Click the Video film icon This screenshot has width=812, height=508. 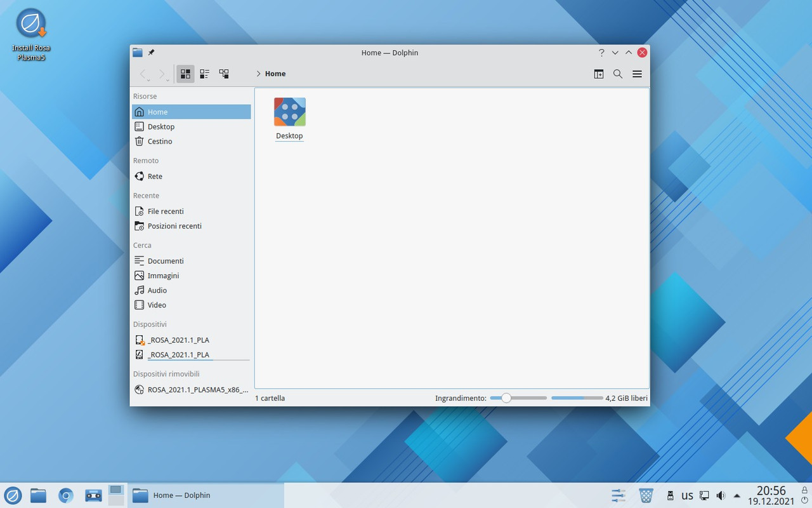[140, 304]
